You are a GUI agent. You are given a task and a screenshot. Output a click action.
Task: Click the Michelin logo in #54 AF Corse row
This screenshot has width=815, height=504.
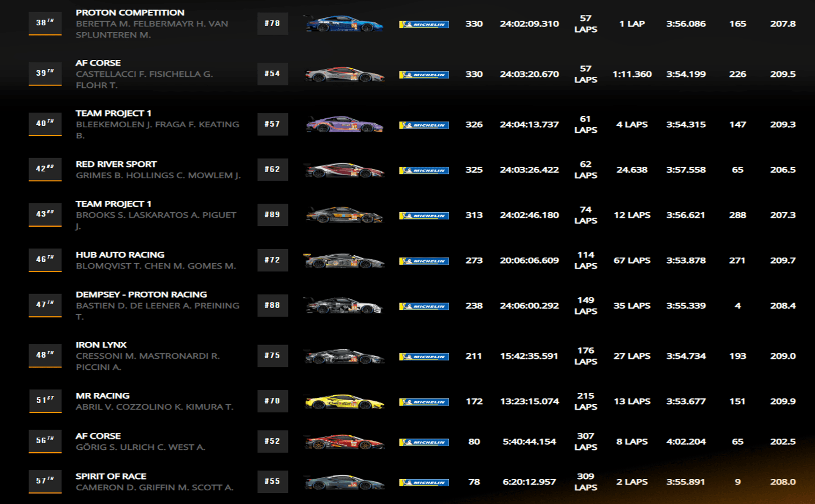coord(424,75)
